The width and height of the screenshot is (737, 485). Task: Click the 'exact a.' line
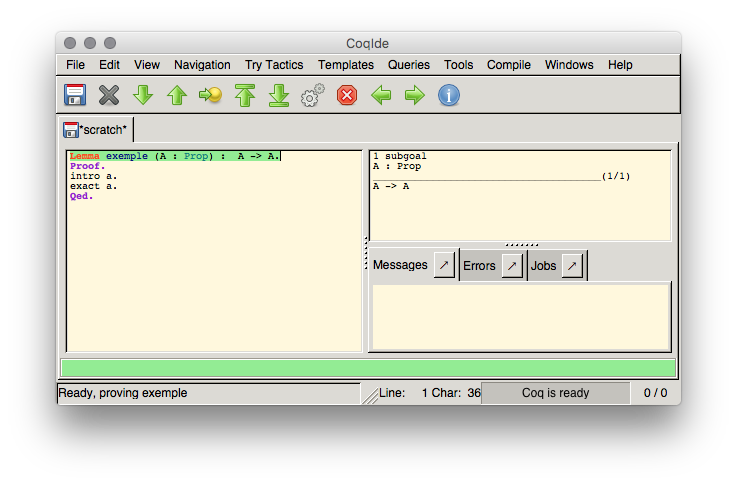[x=94, y=186]
